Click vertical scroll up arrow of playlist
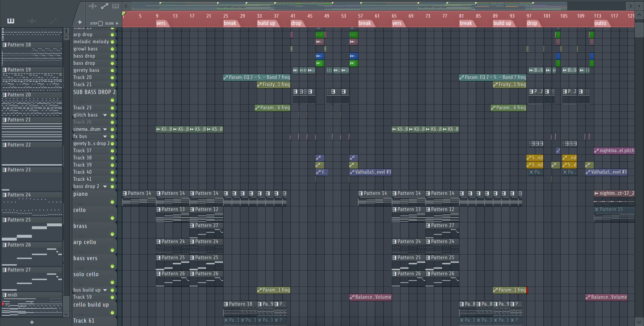The height and width of the screenshot is (326, 644). 639,15
